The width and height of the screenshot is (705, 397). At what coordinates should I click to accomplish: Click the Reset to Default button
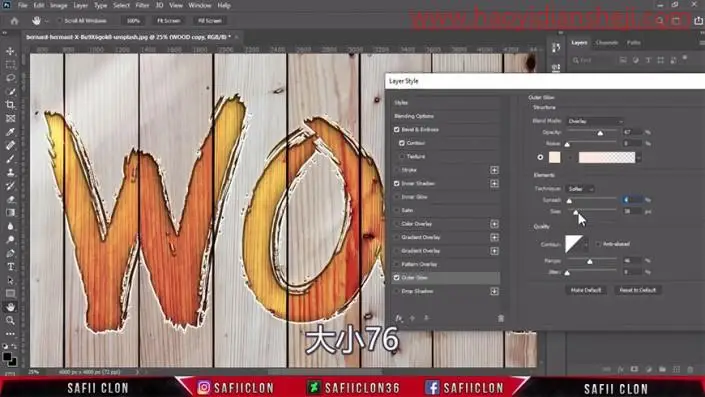[638, 290]
